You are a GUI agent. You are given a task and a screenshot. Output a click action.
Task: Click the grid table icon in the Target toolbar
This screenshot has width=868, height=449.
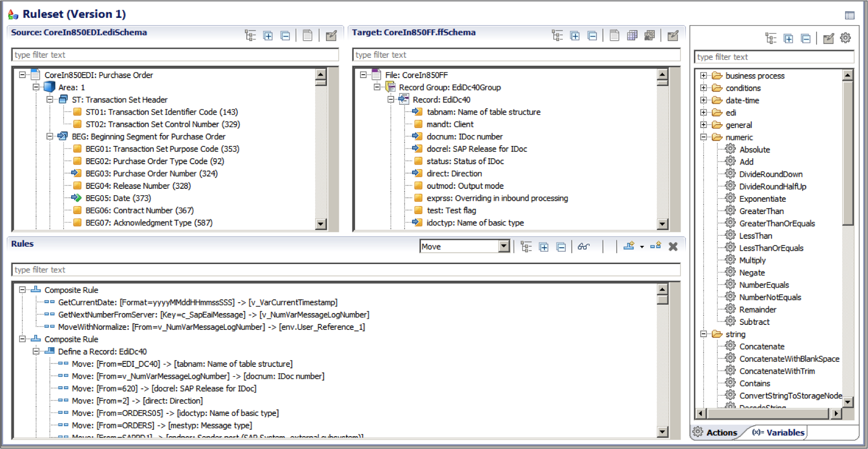point(632,36)
